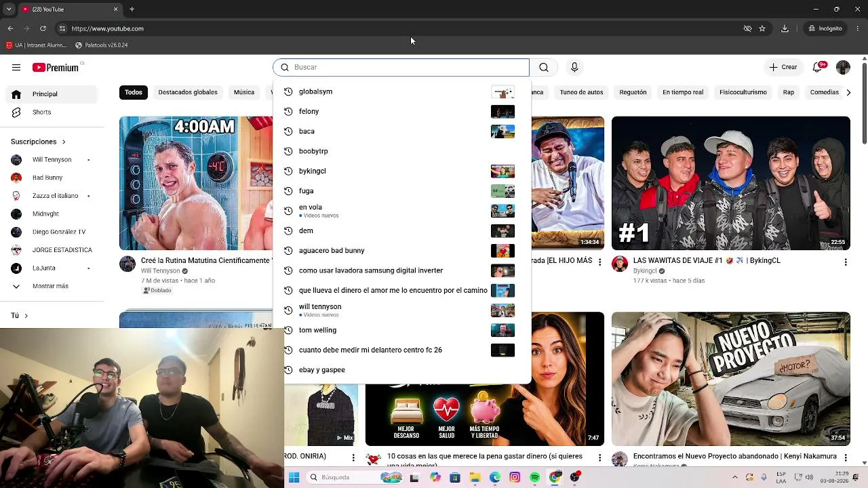Viewport: 868px width, 488px height.
Task: Open the Will Tennyson subscription
Action: tap(53, 160)
